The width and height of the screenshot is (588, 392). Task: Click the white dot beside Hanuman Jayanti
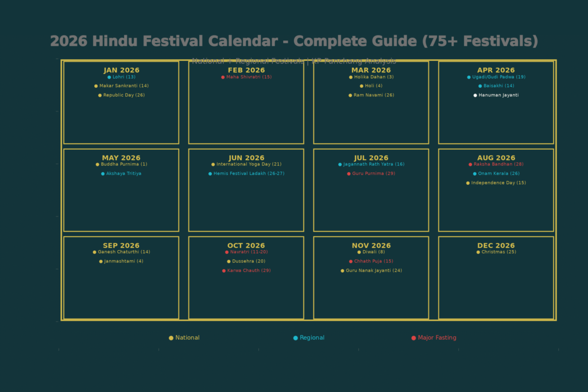475,95
